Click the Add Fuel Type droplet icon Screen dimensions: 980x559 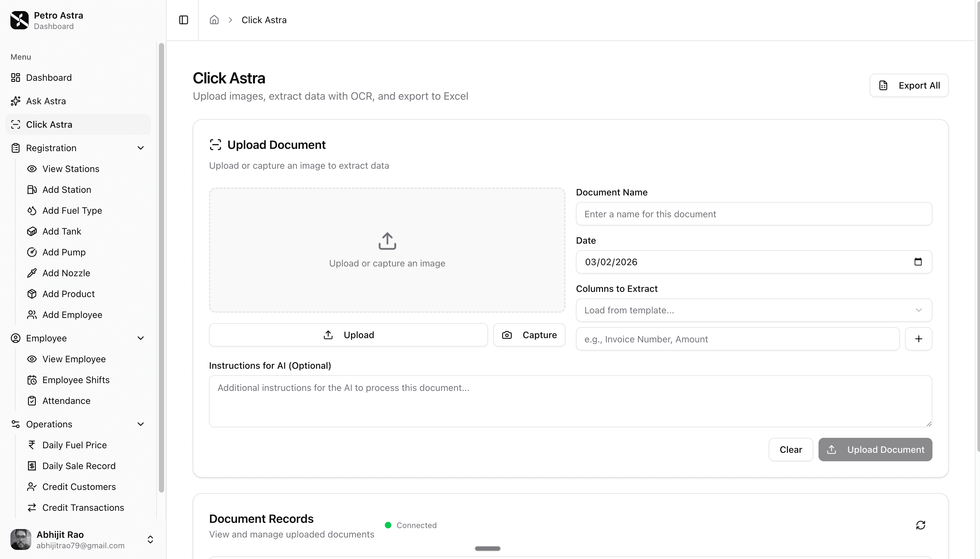pos(32,210)
